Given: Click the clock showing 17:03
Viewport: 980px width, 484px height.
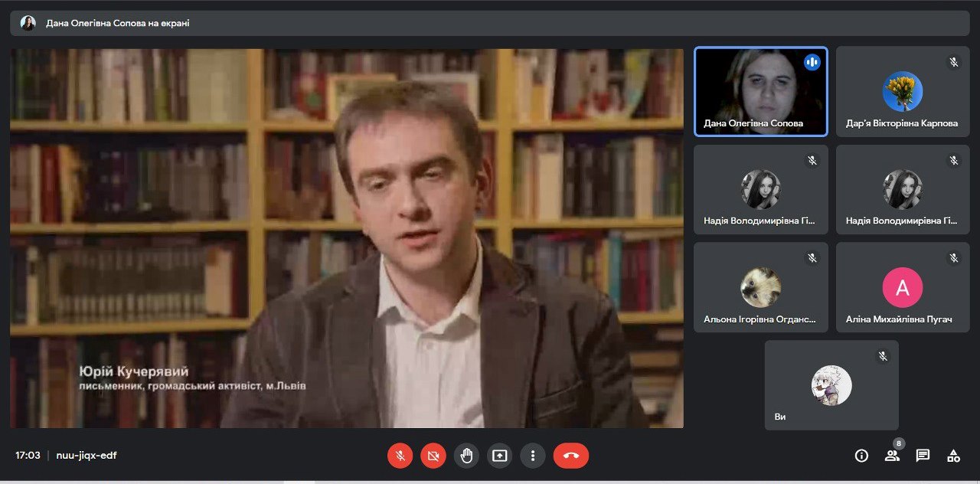Looking at the screenshot, I should 28,455.
